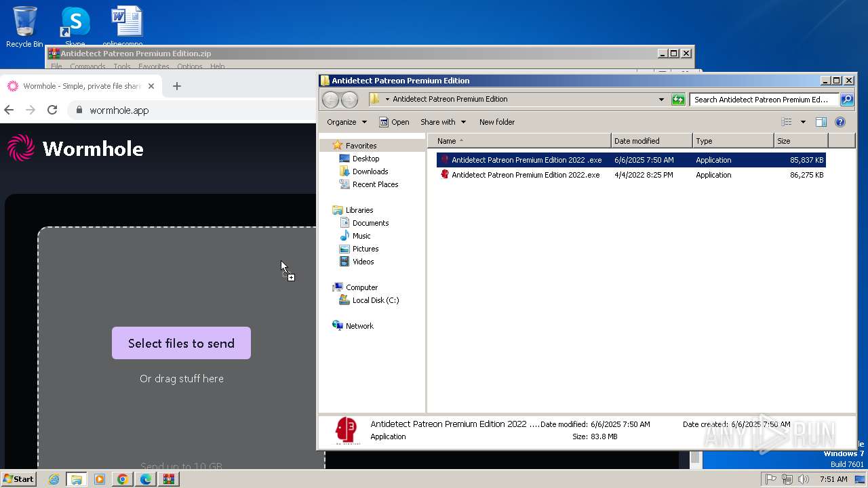Click the green refresh icon beside address bar
The height and width of the screenshot is (488, 868).
click(x=678, y=100)
